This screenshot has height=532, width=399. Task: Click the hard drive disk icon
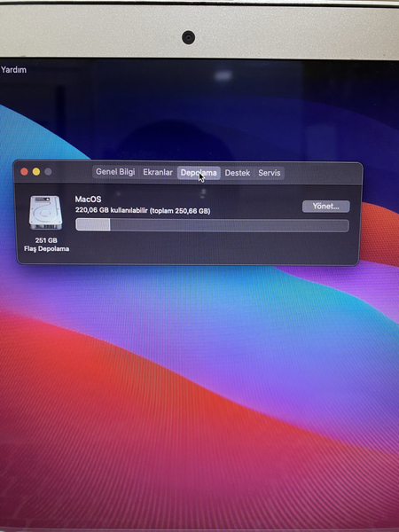coord(45,213)
